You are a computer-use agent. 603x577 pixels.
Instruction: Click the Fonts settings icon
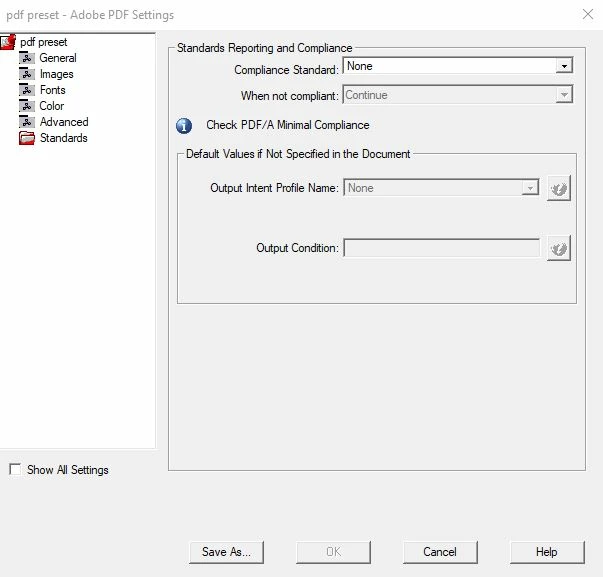point(27,90)
